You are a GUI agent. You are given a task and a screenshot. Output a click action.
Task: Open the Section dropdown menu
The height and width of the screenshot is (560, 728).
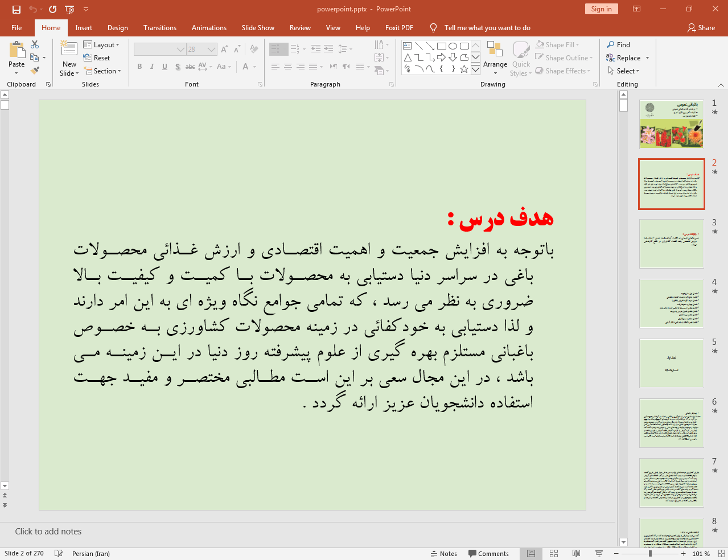point(102,71)
